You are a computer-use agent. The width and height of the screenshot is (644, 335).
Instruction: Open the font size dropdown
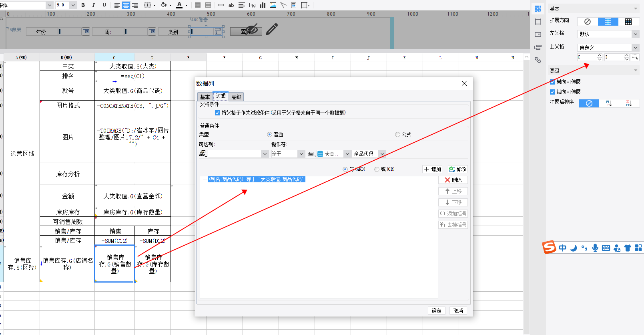(x=73, y=5)
